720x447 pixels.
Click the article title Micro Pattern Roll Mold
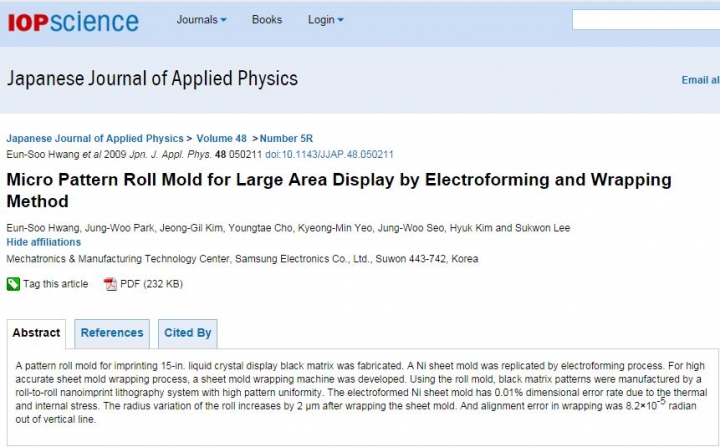click(339, 190)
